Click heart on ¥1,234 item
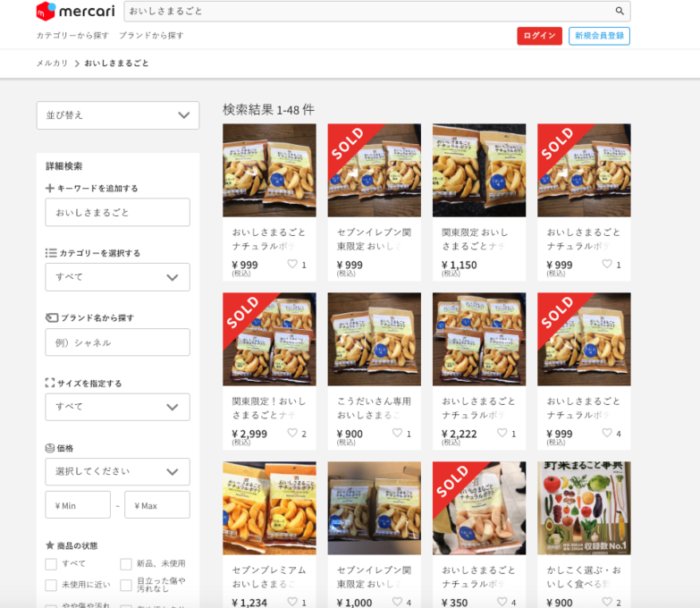Image resolution: width=700 pixels, height=608 pixels. tap(292, 602)
